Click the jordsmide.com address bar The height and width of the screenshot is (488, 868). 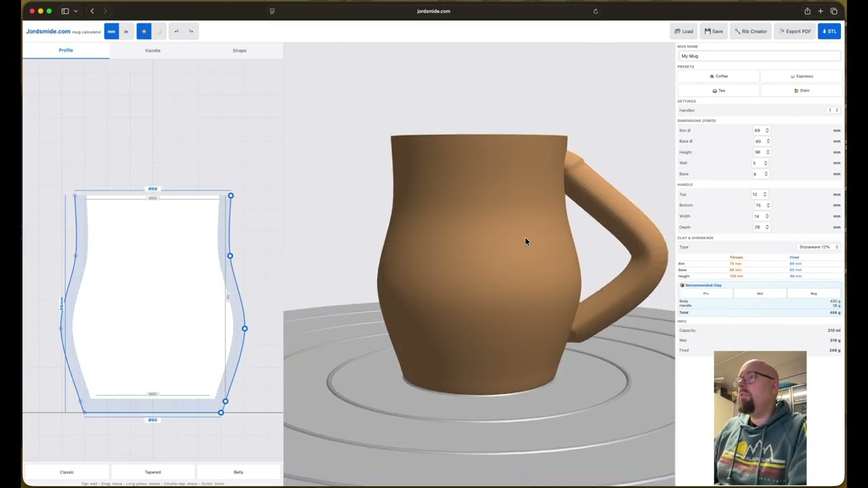point(434,11)
